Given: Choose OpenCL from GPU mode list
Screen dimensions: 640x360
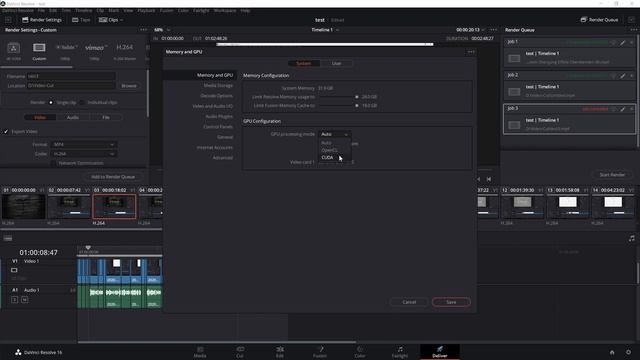Looking at the screenshot, I should coord(329,150).
